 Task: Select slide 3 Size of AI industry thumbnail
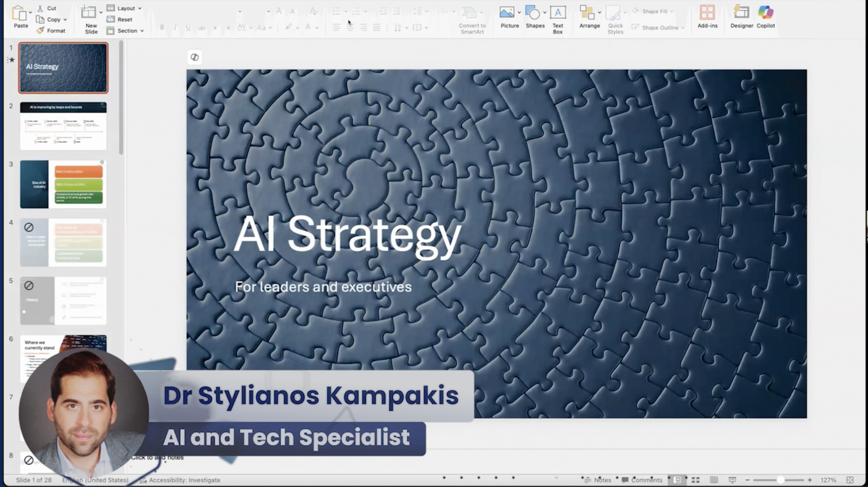[63, 184]
